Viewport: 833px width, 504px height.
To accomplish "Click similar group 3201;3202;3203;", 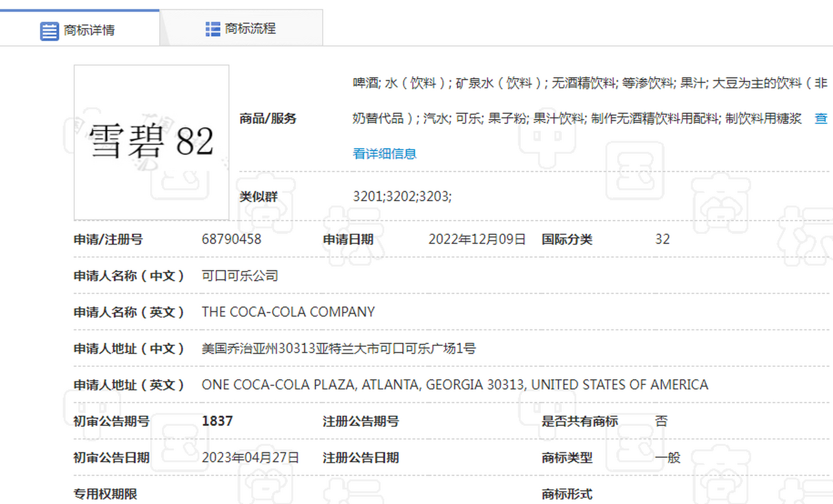I will click(x=402, y=196).
